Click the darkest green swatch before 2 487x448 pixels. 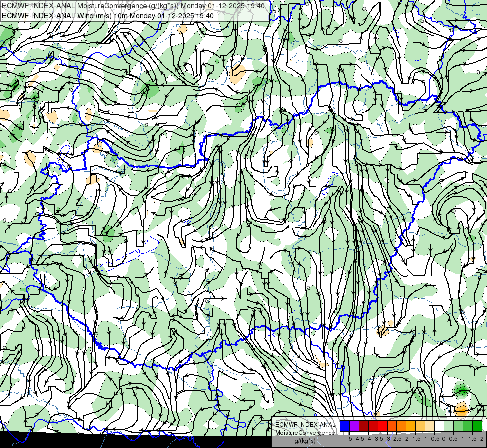477,426
